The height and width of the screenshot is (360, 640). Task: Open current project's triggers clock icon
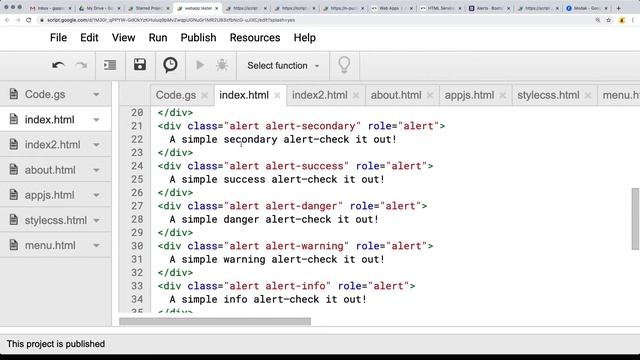tap(170, 65)
